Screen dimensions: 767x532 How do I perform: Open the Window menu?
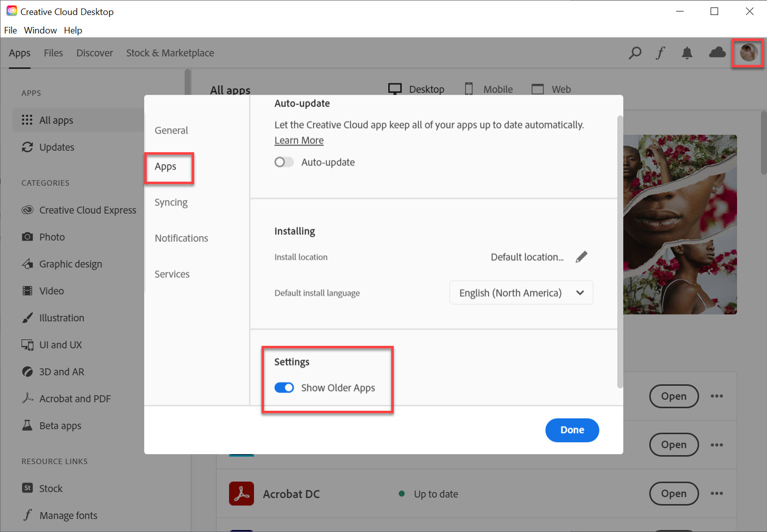tap(40, 30)
